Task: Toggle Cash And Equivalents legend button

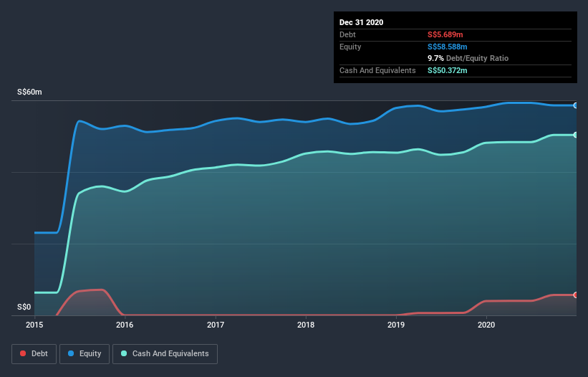Action: pyautogui.click(x=165, y=354)
